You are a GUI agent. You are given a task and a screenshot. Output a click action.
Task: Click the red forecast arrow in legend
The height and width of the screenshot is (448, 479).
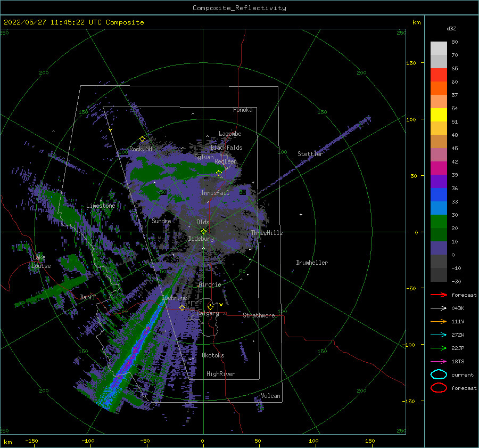439,295
